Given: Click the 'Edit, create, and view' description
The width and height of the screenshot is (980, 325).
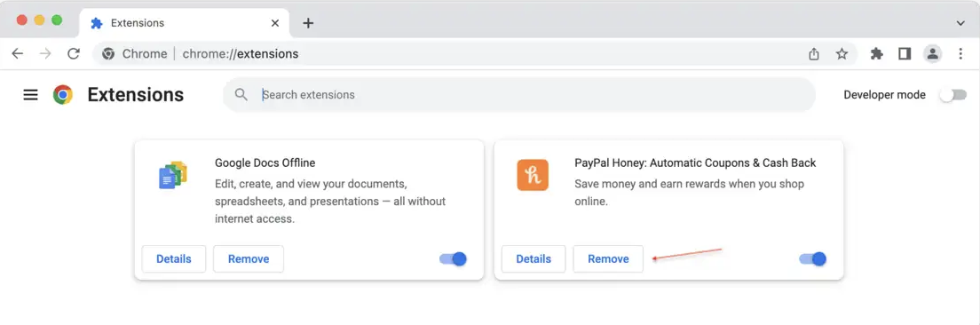Looking at the screenshot, I should click(x=330, y=202).
